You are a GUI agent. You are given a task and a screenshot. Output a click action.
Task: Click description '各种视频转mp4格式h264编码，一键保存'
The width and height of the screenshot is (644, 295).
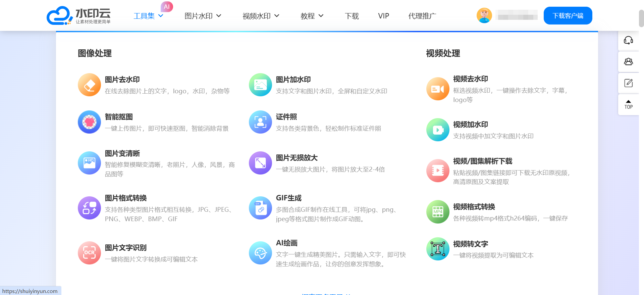click(x=511, y=218)
